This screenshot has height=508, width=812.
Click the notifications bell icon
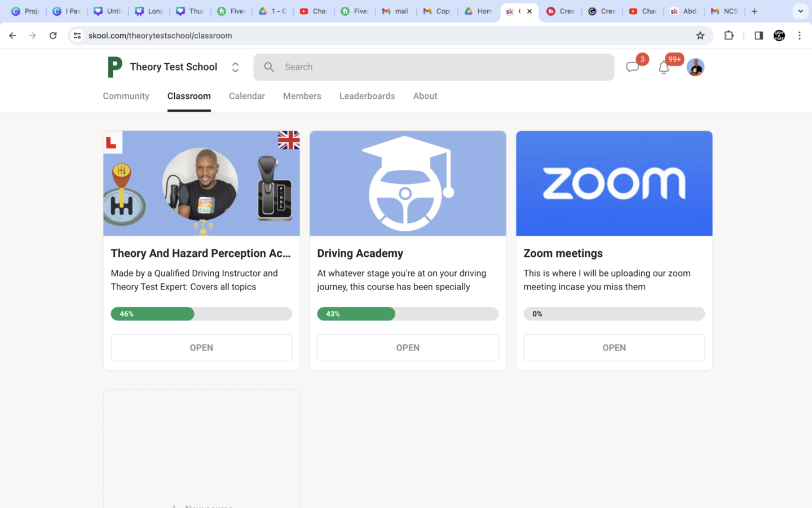click(x=664, y=68)
